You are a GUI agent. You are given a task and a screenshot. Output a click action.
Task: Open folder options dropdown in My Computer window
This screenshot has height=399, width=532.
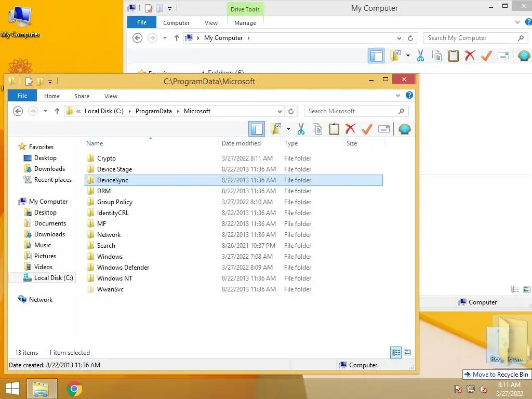tap(408, 56)
